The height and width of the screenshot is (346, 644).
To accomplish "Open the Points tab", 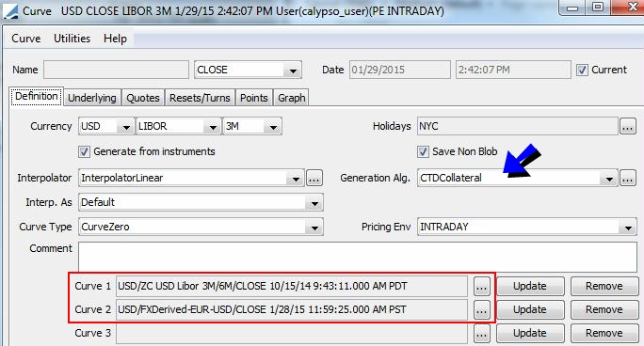I will point(254,98).
